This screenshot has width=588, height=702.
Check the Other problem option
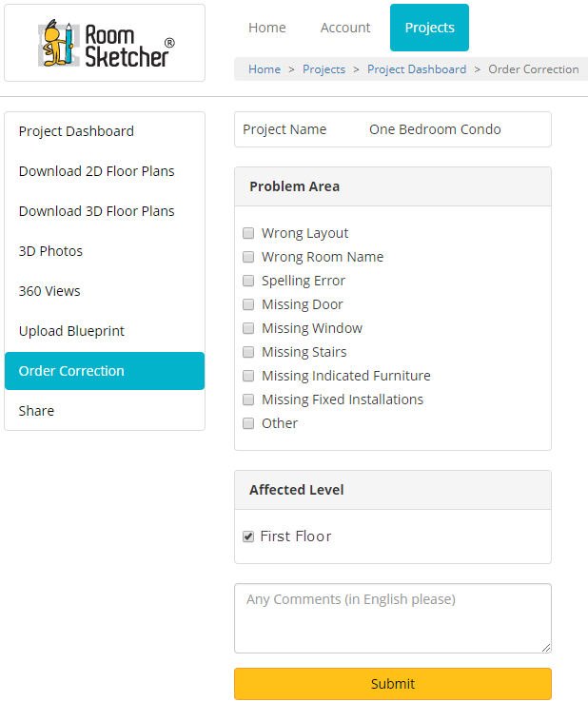click(x=248, y=423)
